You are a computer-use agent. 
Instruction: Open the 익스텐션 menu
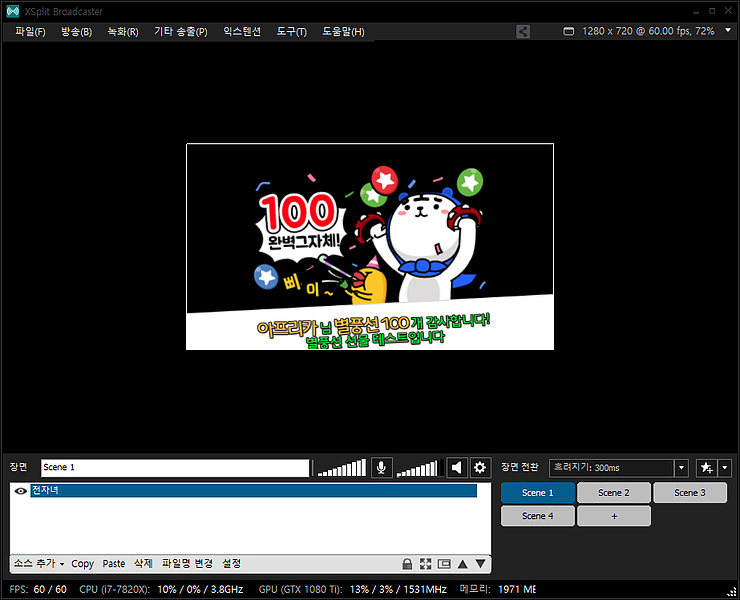tap(242, 32)
